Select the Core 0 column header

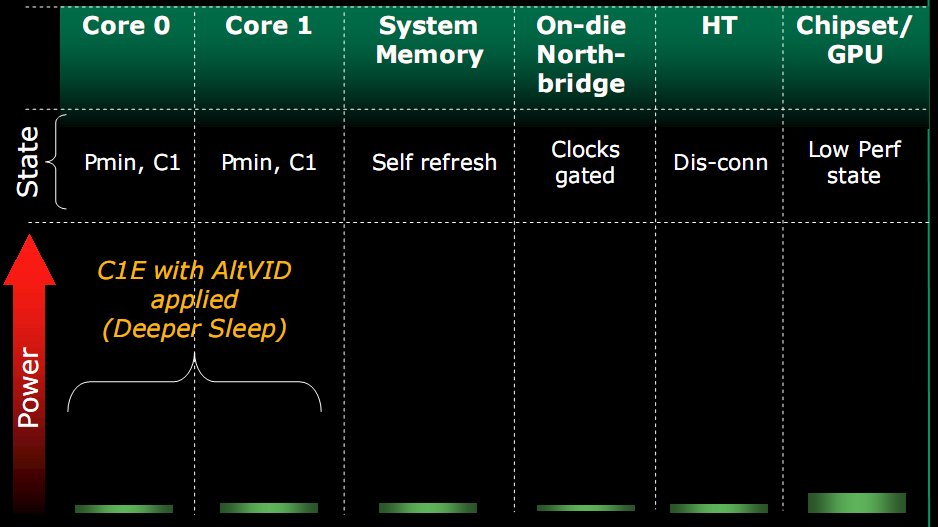(x=126, y=26)
